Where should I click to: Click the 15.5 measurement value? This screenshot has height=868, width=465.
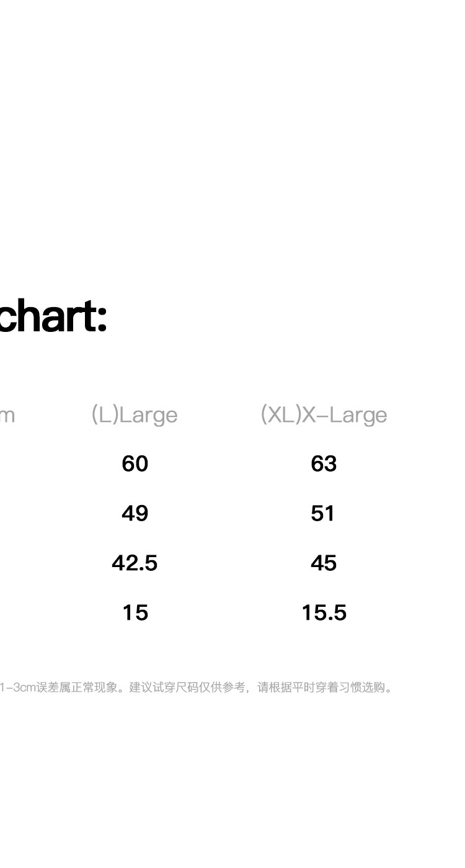tap(324, 612)
